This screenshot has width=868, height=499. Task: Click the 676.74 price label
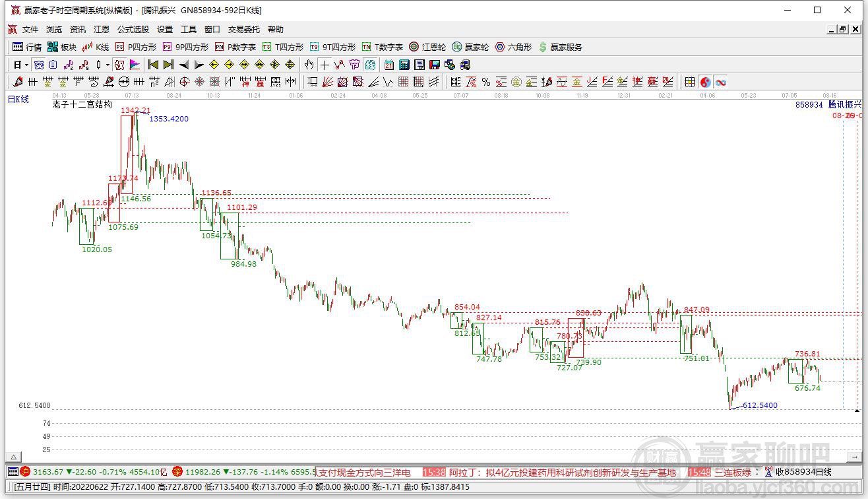point(807,388)
